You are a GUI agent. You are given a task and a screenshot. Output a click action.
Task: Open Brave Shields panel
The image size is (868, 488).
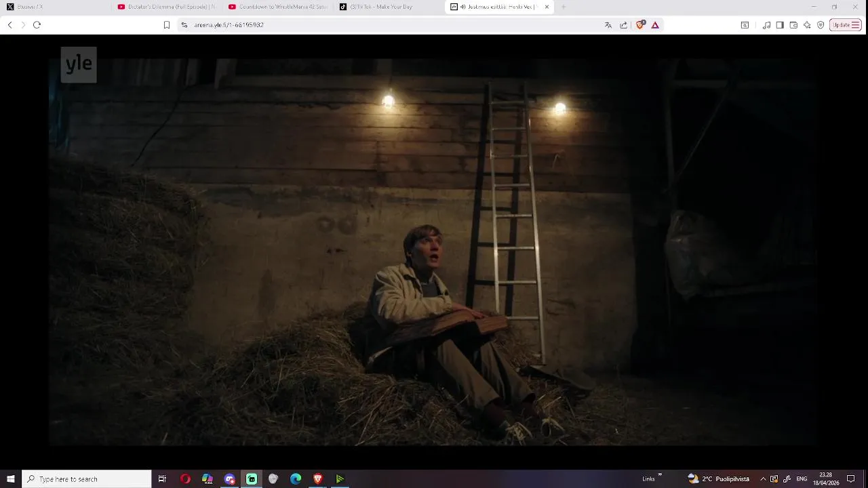(x=640, y=25)
